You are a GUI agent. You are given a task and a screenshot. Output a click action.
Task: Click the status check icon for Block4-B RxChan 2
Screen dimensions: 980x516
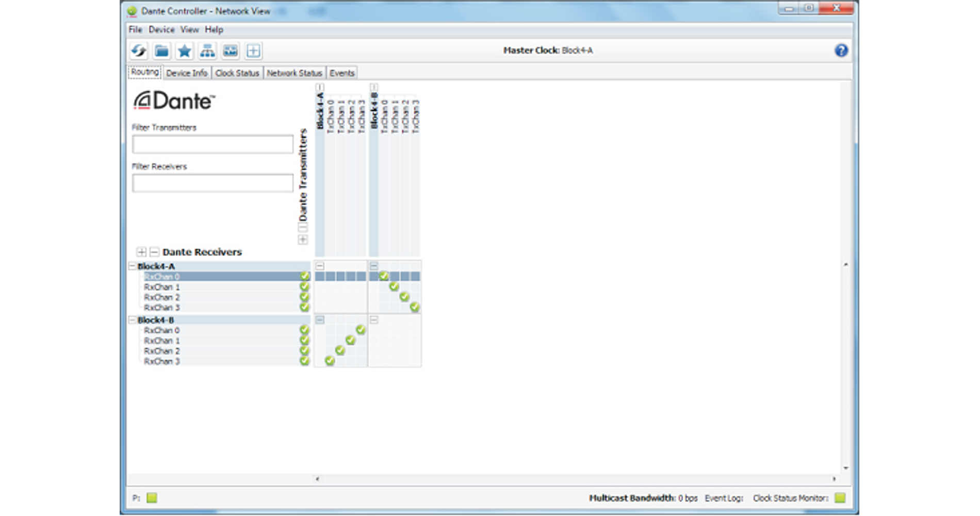(x=304, y=351)
